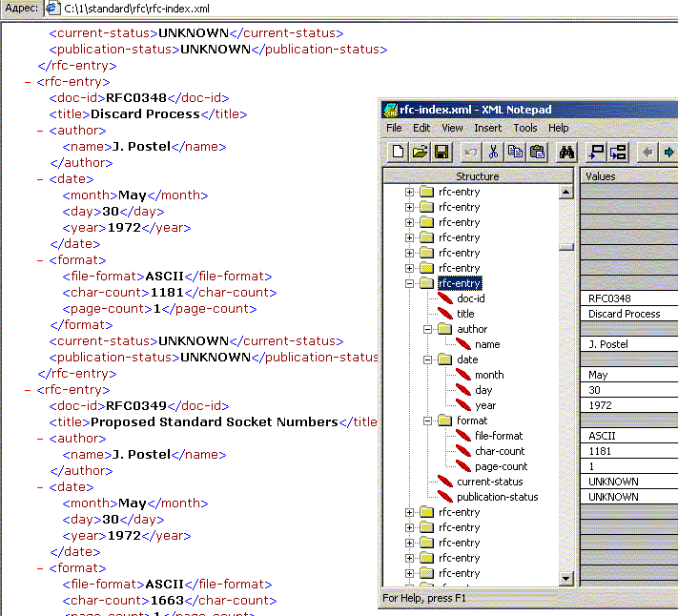Screen dimensions: 678x616
Task: Click the red name element icon
Action: pyautogui.click(x=463, y=343)
